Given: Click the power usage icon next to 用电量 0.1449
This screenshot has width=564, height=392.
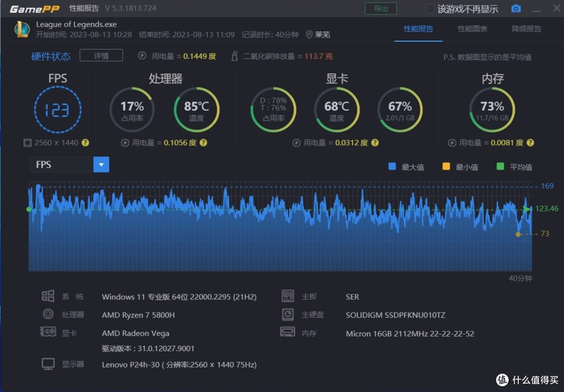Looking at the screenshot, I should click(x=142, y=56).
